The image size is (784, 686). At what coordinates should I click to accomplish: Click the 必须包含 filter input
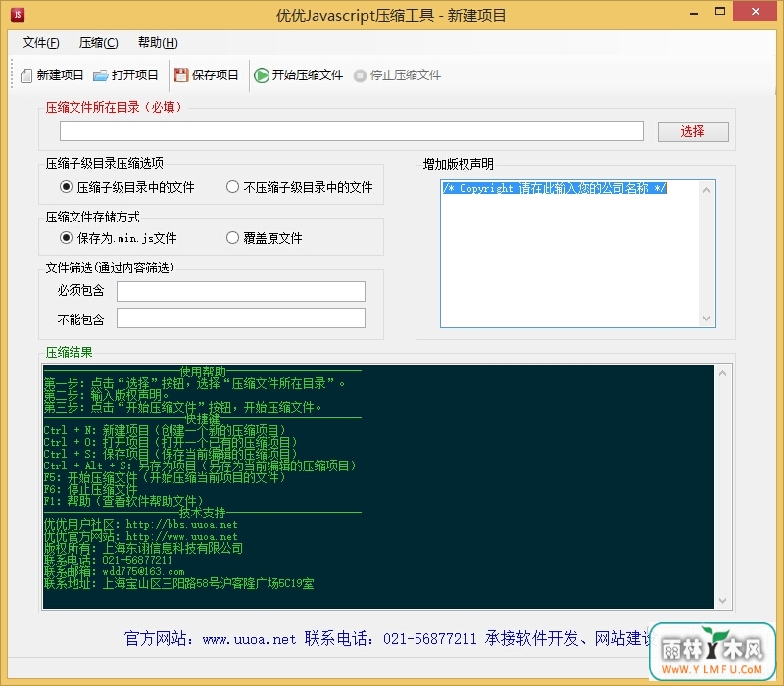(241, 291)
